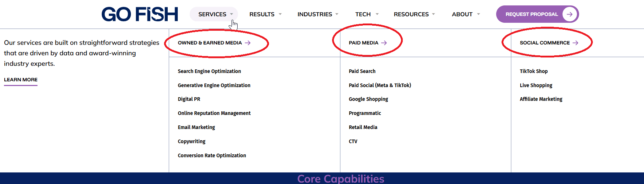The height and width of the screenshot is (184, 644).
Task: Select Online Reputation Management link
Action: coord(214,113)
